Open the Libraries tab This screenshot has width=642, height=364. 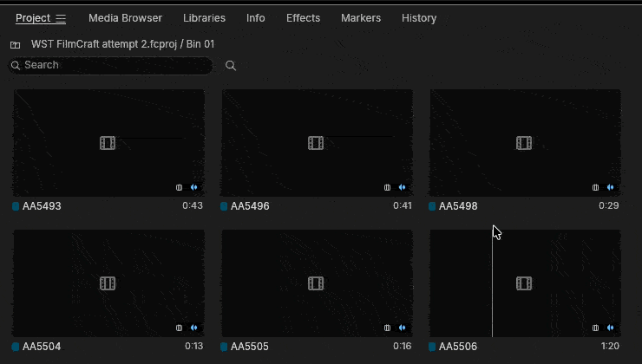point(204,18)
